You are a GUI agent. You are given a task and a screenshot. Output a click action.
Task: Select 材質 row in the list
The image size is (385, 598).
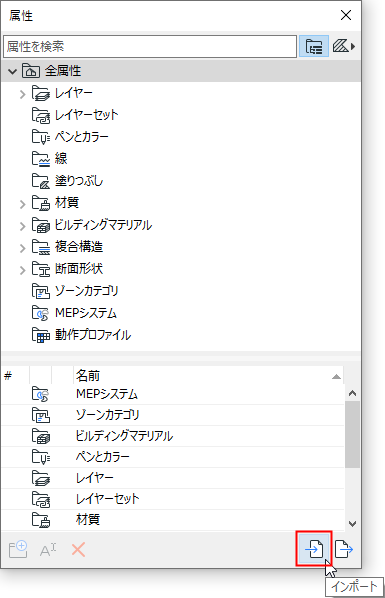point(173,519)
